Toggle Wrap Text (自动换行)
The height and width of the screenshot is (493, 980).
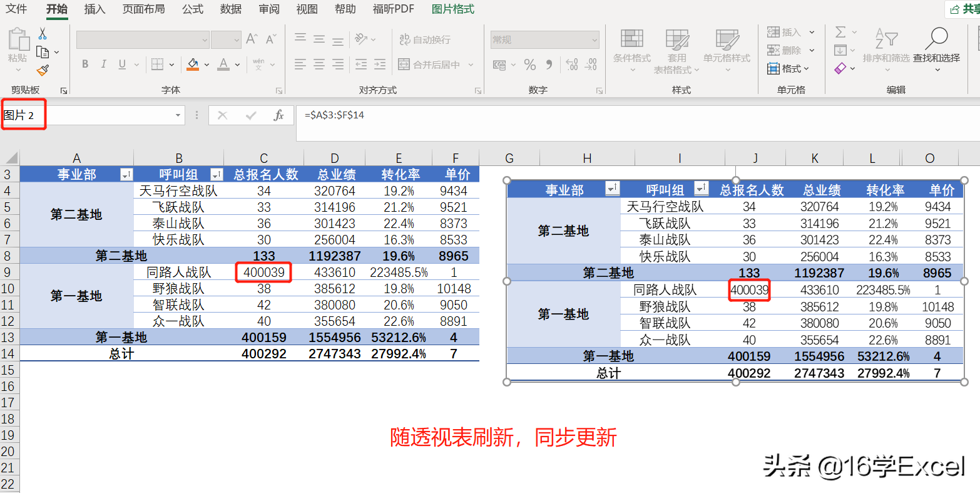coord(425,39)
